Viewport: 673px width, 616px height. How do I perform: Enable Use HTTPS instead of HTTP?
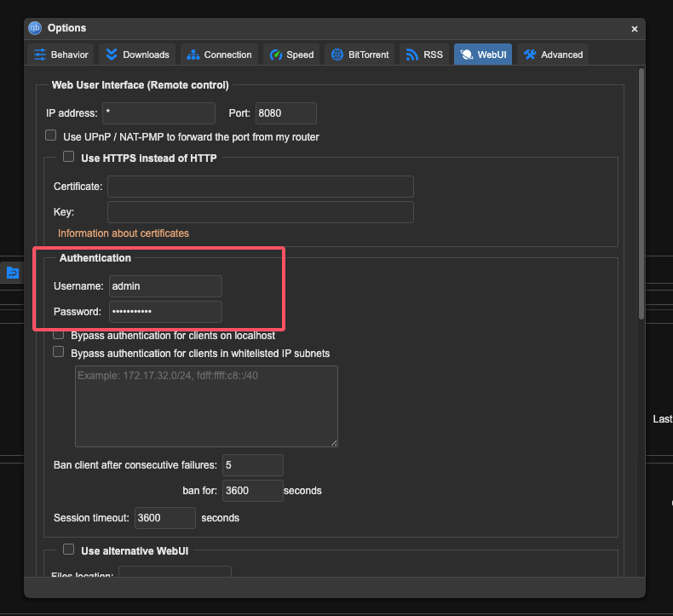(x=69, y=157)
